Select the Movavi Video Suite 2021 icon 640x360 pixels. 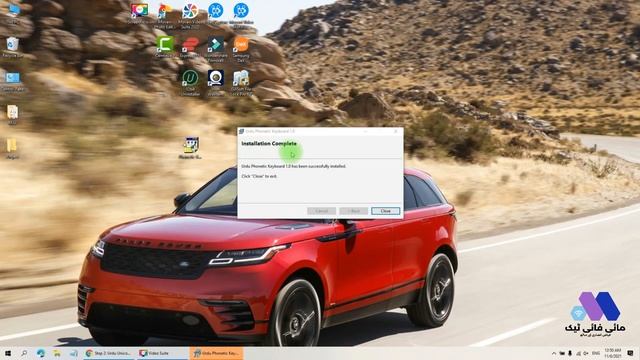[190, 15]
